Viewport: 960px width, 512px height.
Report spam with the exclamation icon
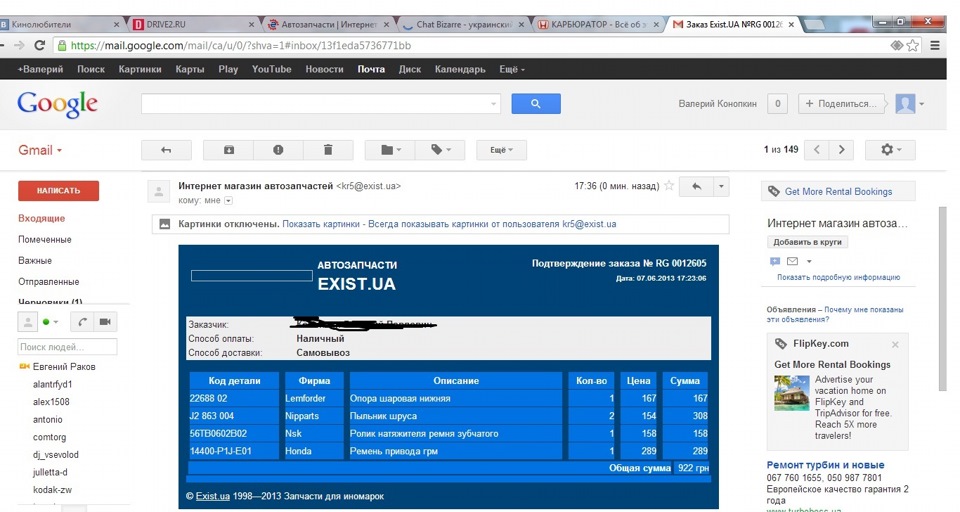click(278, 150)
